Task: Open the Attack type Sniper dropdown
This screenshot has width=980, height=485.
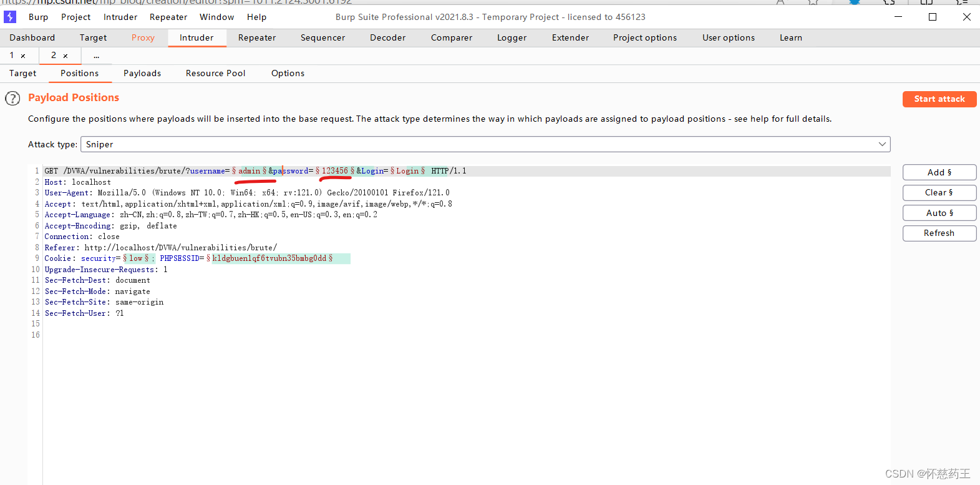Action: tap(485, 144)
